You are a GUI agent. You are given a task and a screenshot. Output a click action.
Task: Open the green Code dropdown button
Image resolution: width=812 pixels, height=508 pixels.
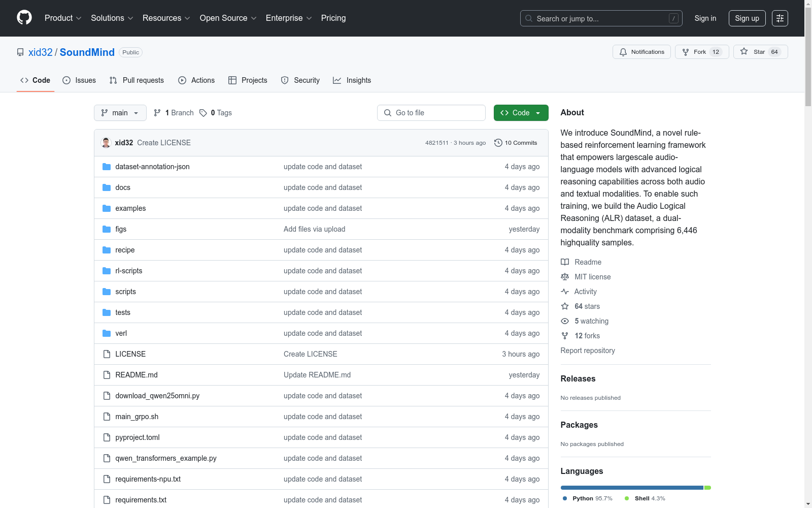521,113
